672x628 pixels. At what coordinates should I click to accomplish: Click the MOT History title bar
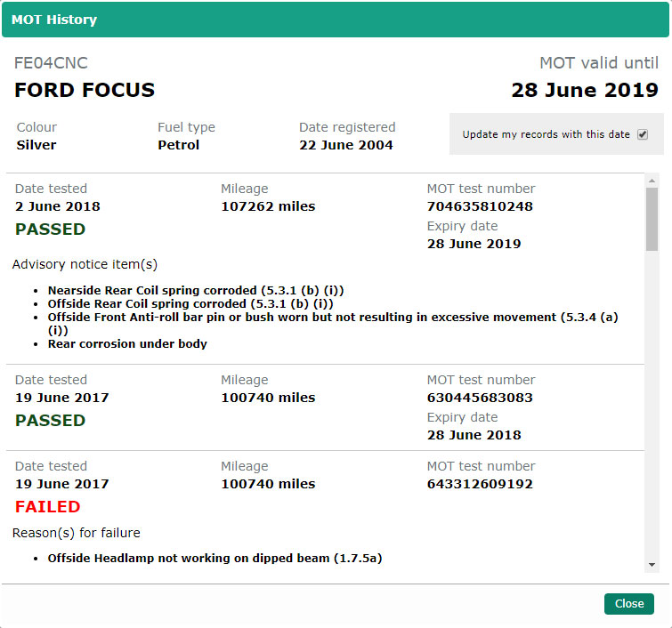(x=336, y=20)
